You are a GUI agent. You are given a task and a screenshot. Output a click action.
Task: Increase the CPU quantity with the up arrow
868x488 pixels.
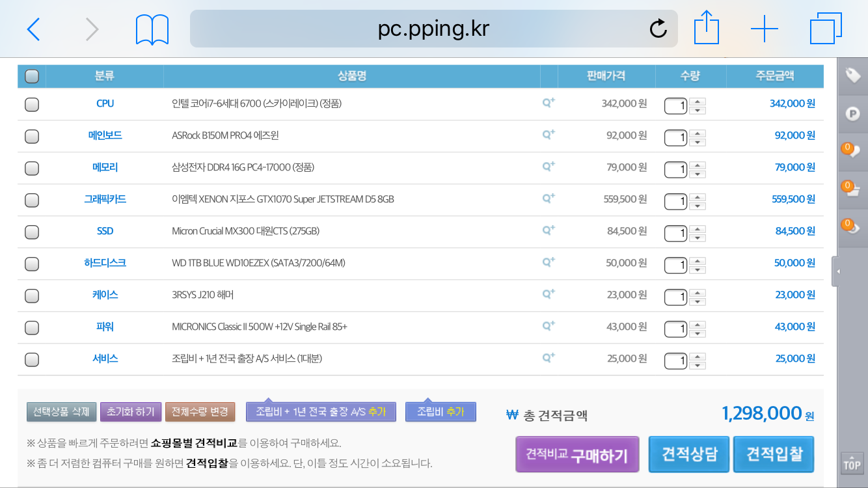698,100
